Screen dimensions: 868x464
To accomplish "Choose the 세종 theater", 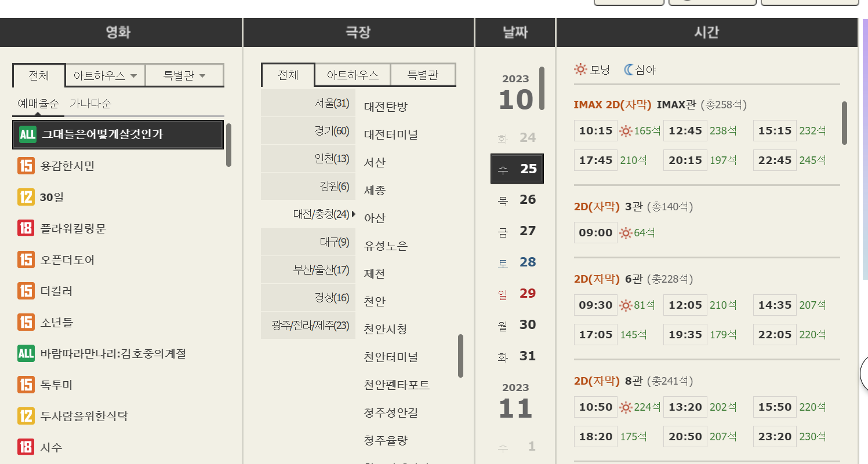I will pyautogui.click(x=375, y=190).
